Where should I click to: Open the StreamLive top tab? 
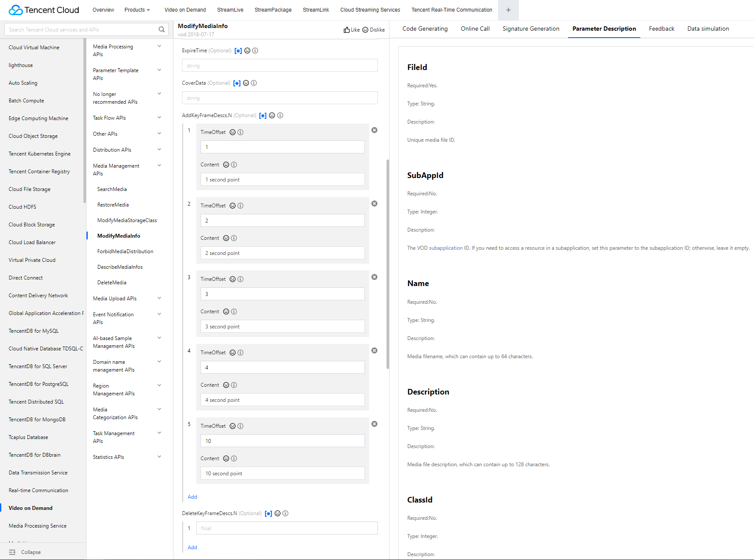click(x=230, y=10)
